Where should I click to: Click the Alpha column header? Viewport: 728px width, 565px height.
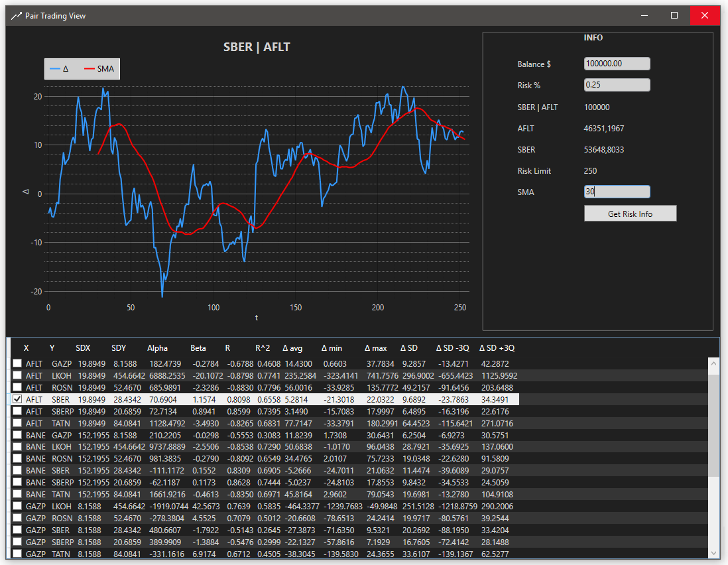pos(158,348)
